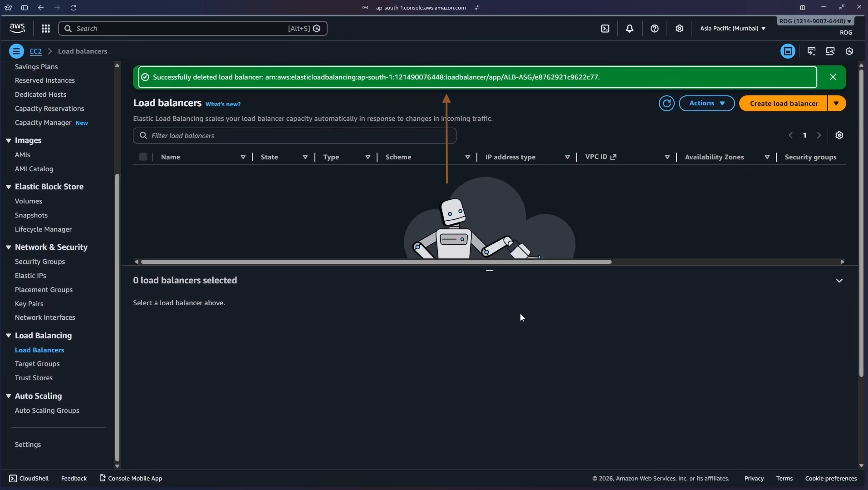The width and height of the screenshot is (868, 490).
Task: Open the What's new? link
Action: [223, 104]
